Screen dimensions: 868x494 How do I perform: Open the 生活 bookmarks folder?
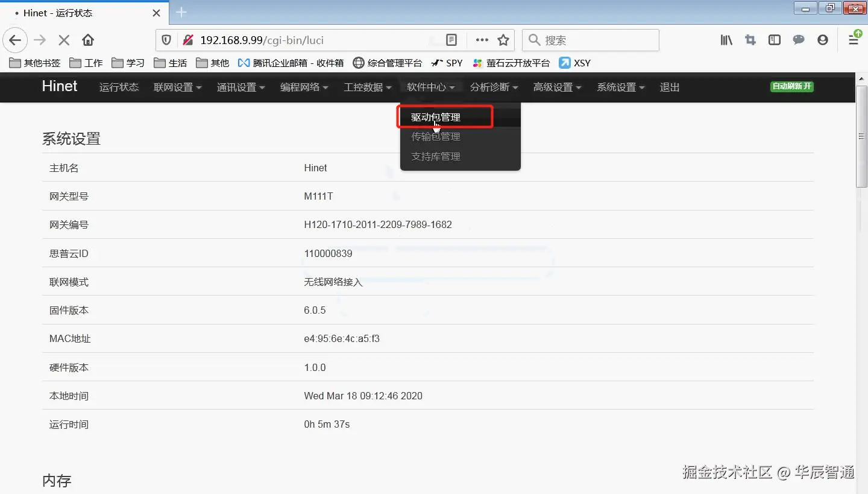tap(171, 63)
